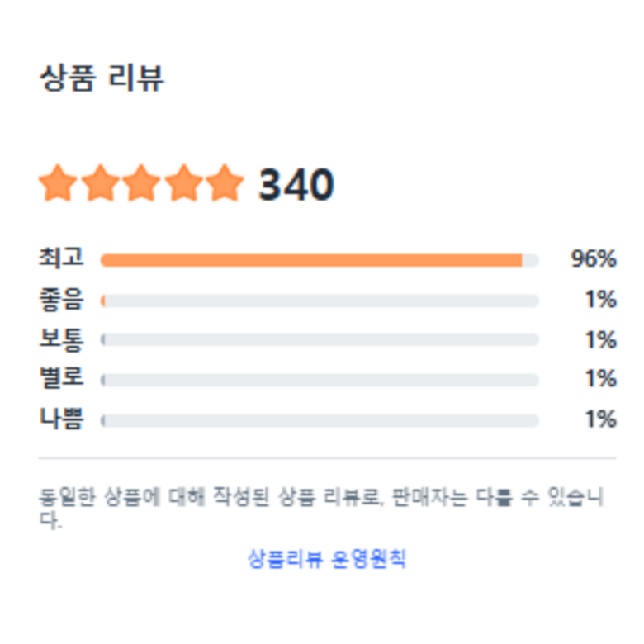Click the fifth orange star

click(x=224, y=183)
